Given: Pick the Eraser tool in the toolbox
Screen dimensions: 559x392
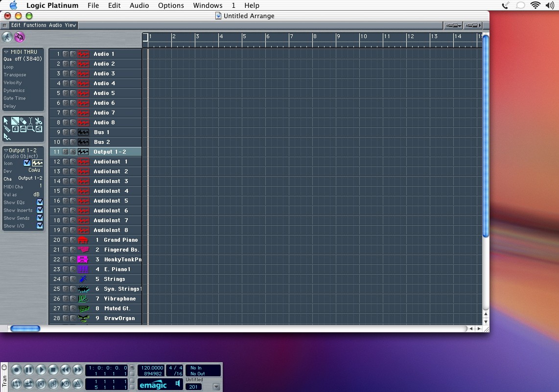Looking at the screenshot, I should (23, 121).
